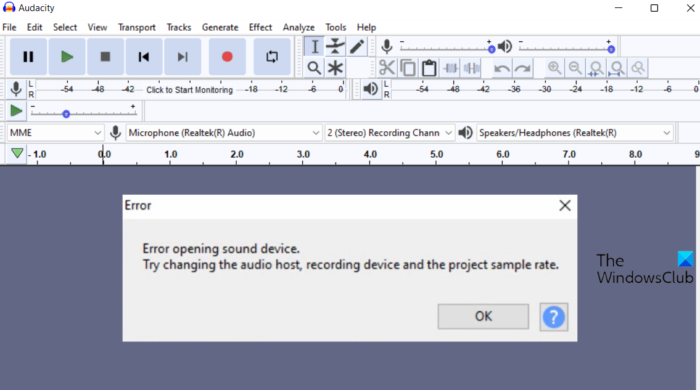Select the Draw pencil tool
This screenshot has width=700, height=390.
357,47
